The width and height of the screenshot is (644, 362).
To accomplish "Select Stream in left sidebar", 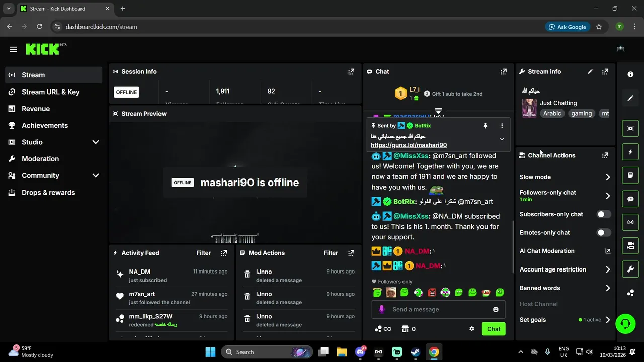I will 53,75.
